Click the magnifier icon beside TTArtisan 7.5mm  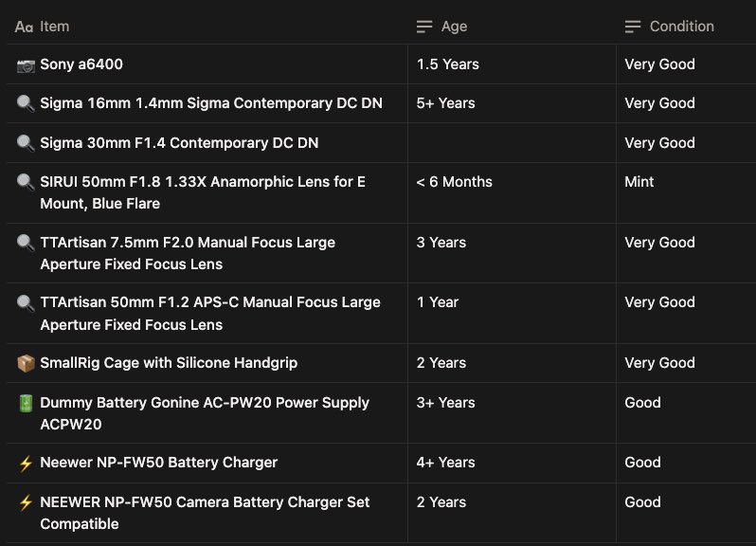(26, 243)
